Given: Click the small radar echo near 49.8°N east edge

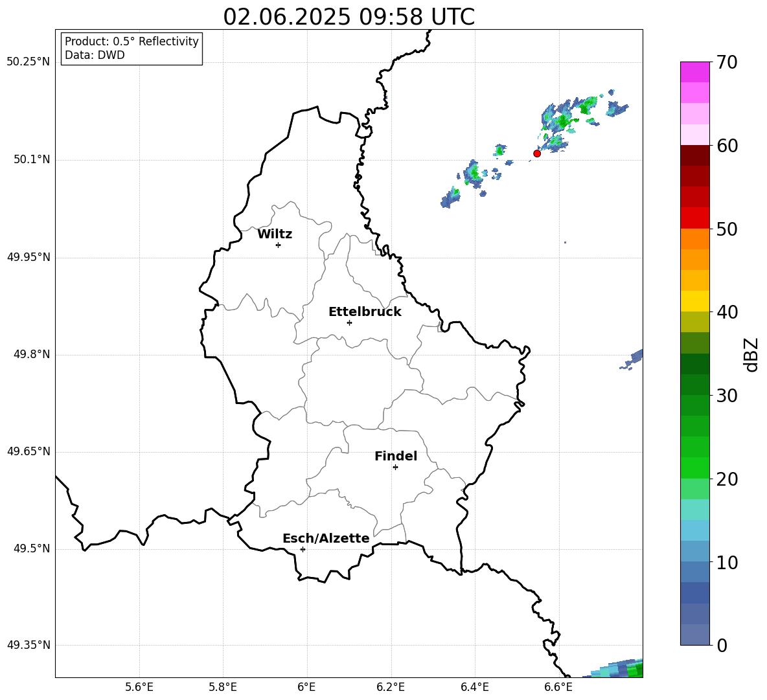Looking at the screenshot, I should pyautogui.click(x=632, y=360).
